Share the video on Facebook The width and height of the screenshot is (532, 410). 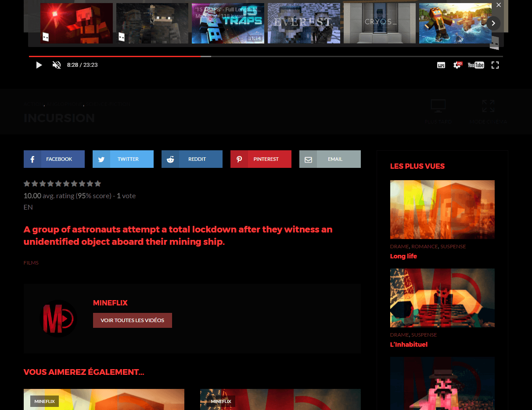tap(54, 159)
